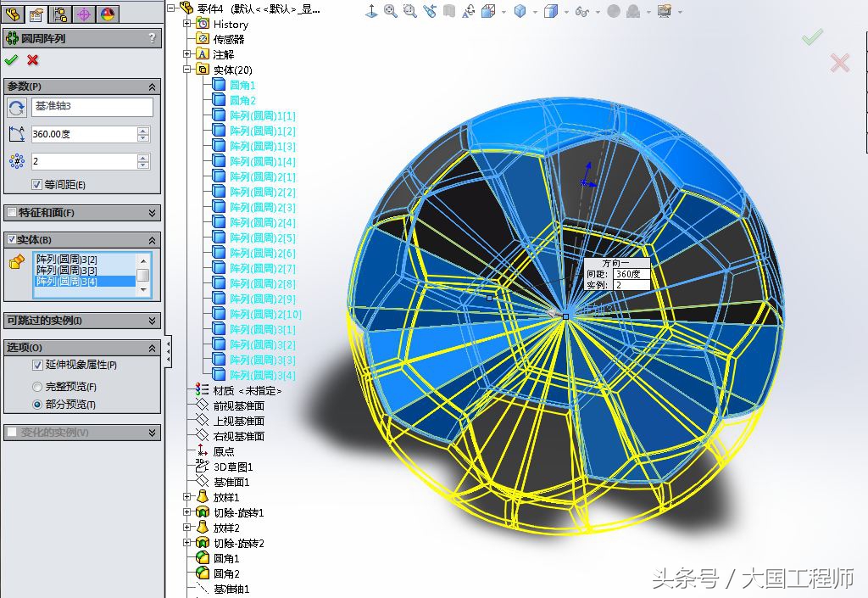Click the 圆周阵列 help question mark
Image resolution: width=868 pixels, height=598 pixels.
click(x=153, y=38)
